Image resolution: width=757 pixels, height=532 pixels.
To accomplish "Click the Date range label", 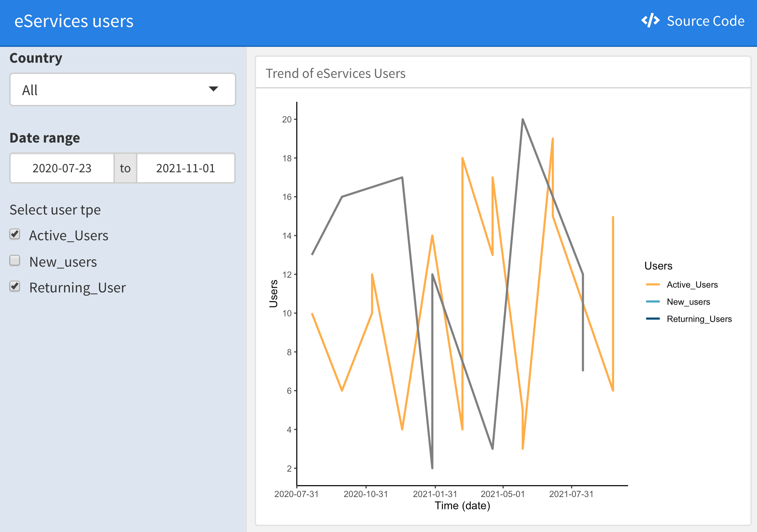I will (45, 138).
